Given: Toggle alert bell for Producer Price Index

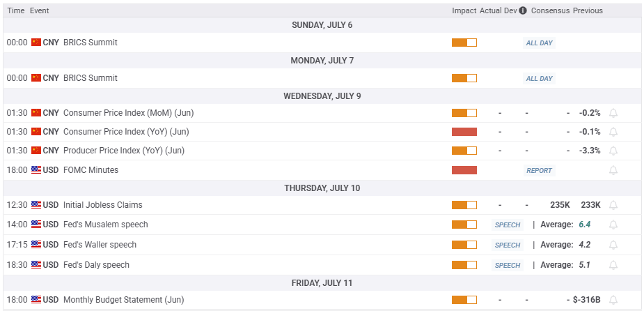Looking at the screenshot, I should point(613,151).
